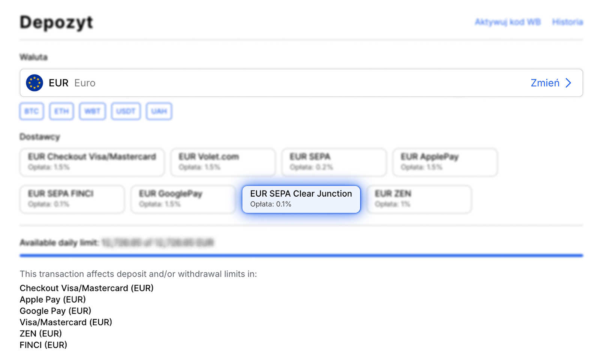The width and height of the screenshot is (600, 364).
Task: Select the BTC quick currency chip
Action: point(31,111)
